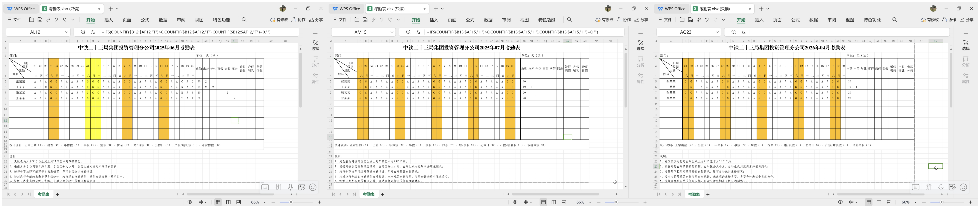980x208 pixels.
Task: Open 数据 tab in middle 07月 window
Action: click(x=488, y=20)
